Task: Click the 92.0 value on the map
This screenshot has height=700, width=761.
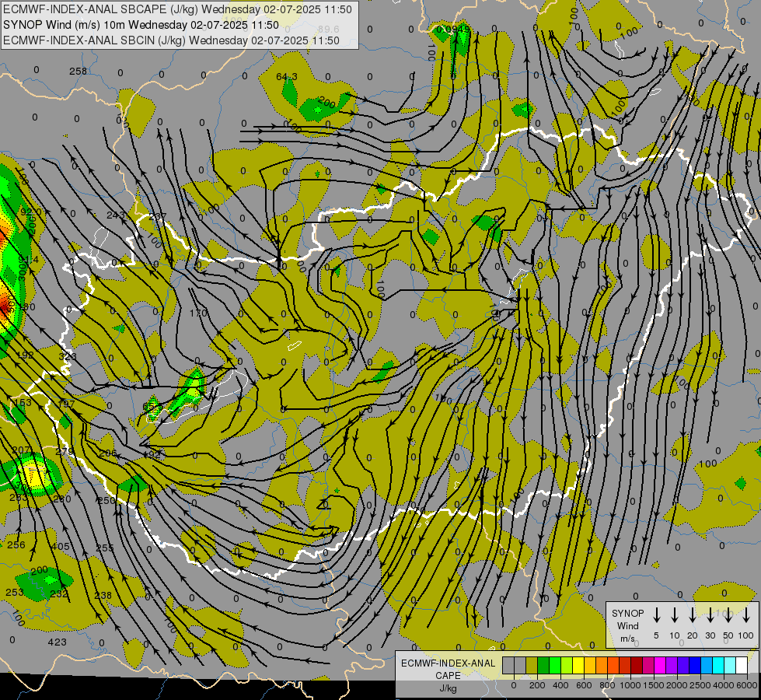Action: click(31, 212)
